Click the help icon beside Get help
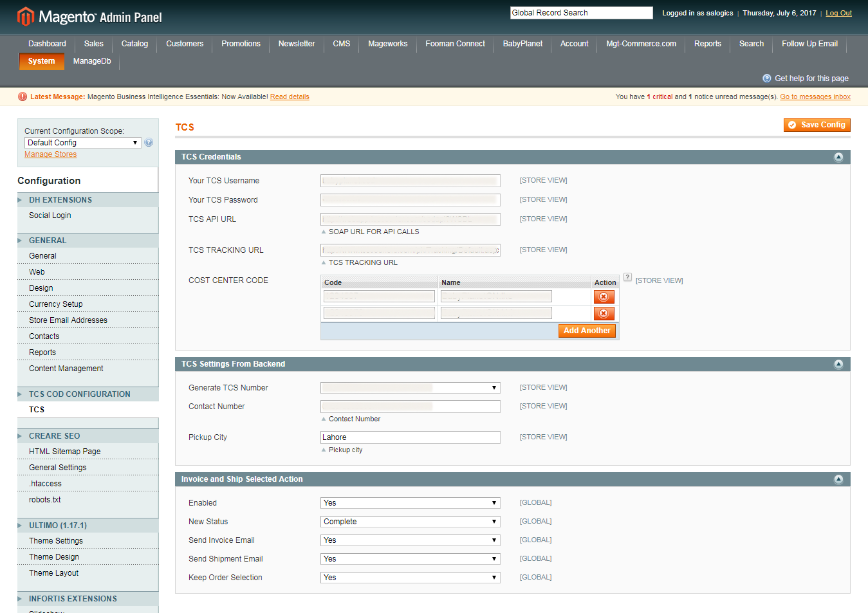This screenshot has height=613, width=868. pos(766,78)
